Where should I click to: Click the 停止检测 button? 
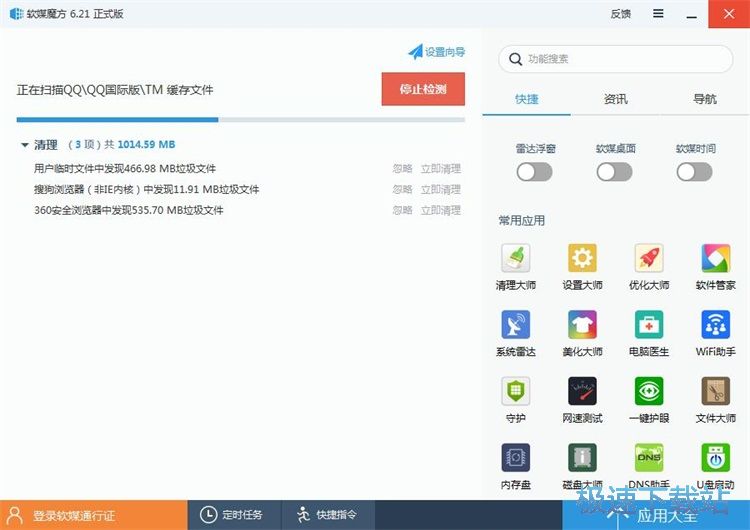[x=423, y=89]
